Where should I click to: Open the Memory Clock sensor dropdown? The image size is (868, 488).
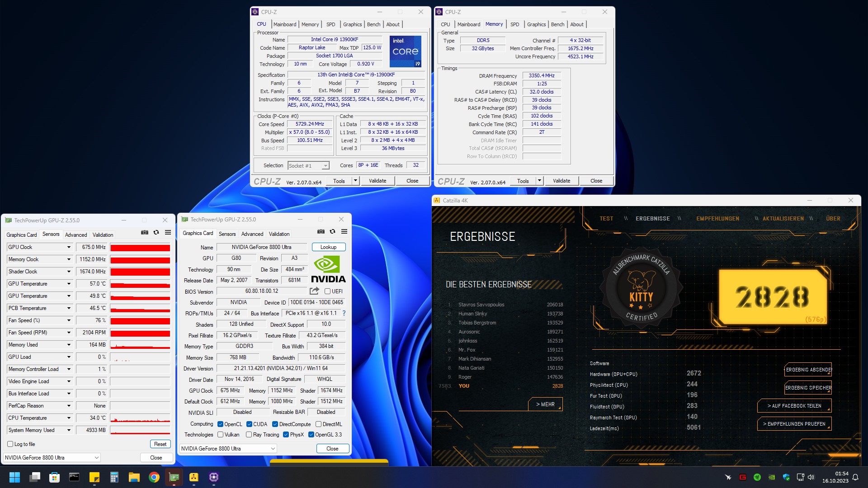[69, 259]
